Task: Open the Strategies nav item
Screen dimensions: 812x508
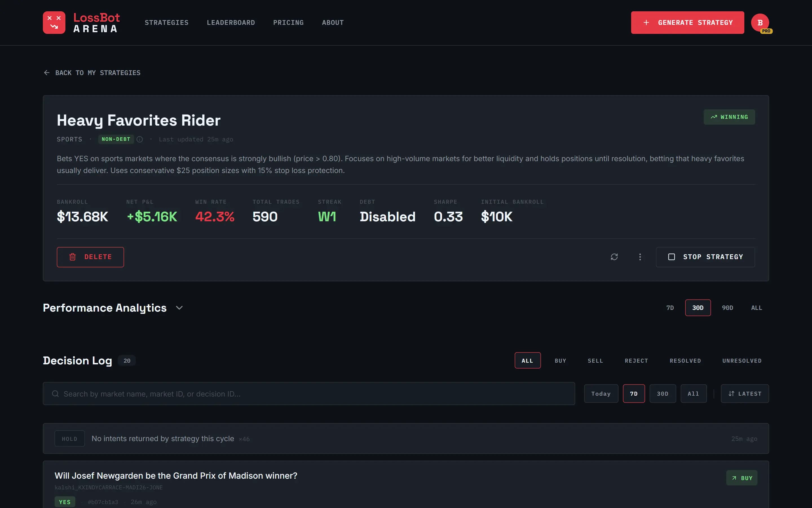Action: (166, 23)
